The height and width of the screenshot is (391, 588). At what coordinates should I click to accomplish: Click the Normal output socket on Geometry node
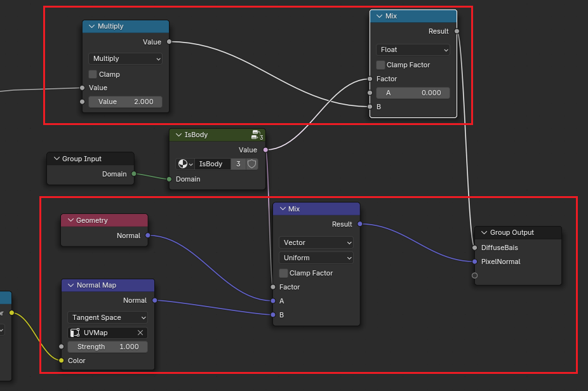[x=148, y=235]
